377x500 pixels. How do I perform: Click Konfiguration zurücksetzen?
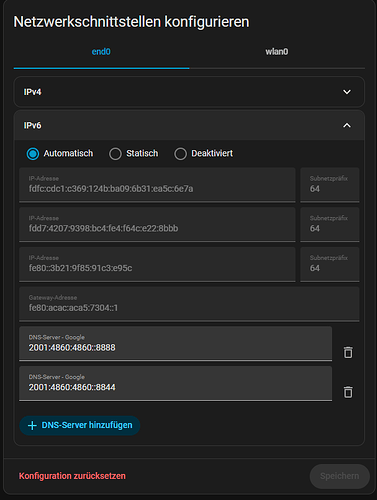(72, 476)
